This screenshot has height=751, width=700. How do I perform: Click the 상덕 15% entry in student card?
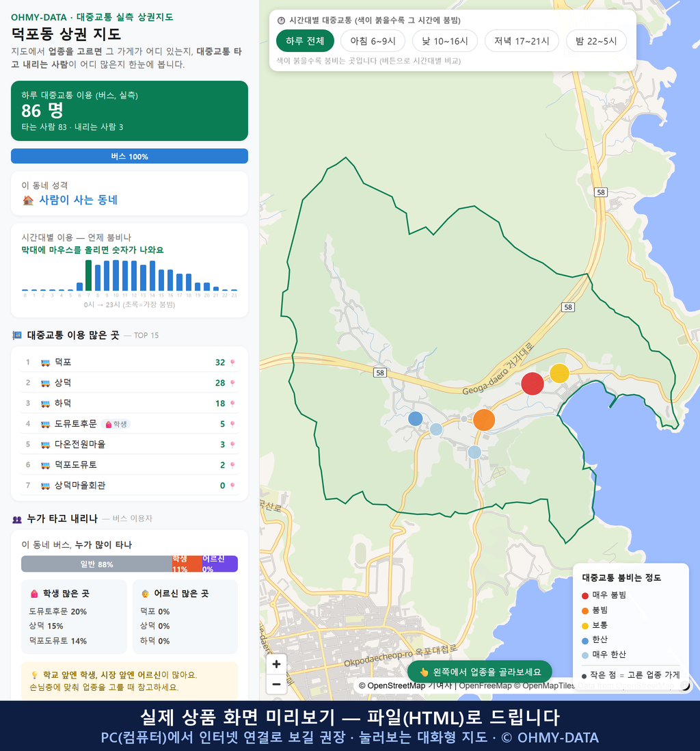click(x=46, y=627)
